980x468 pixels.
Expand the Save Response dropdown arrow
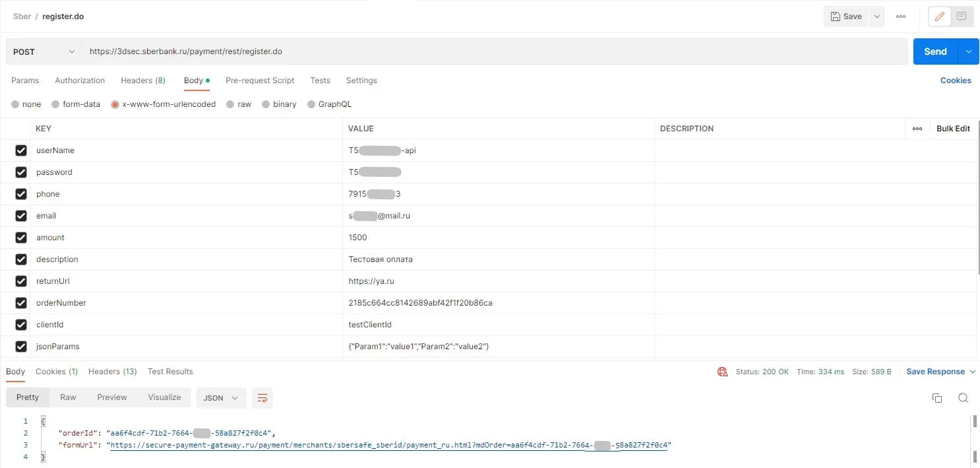tap(972, 372)
